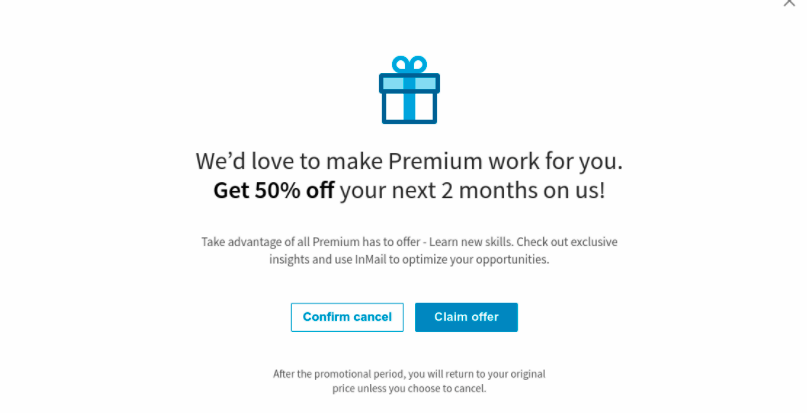This screenshot has width=807, height=413.
Task: Select the bold "Get 50% off" text
Action: tap(274, 190)
